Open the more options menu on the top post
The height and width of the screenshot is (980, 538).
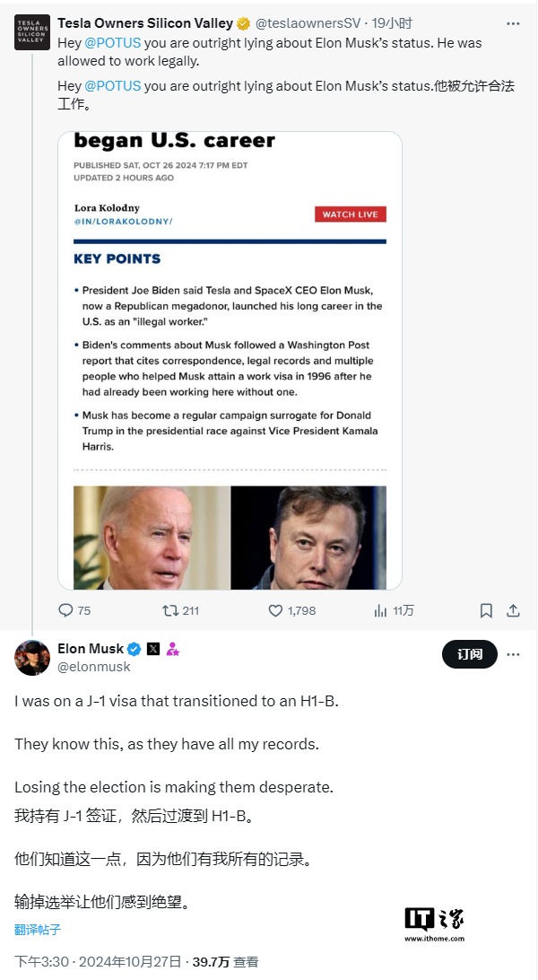tap(513, 23)
